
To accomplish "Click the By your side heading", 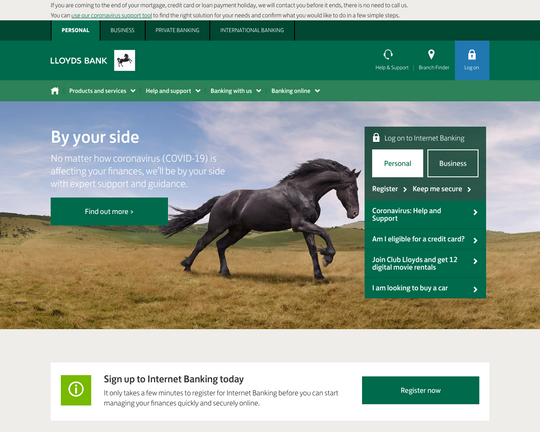I will (95, 137).
